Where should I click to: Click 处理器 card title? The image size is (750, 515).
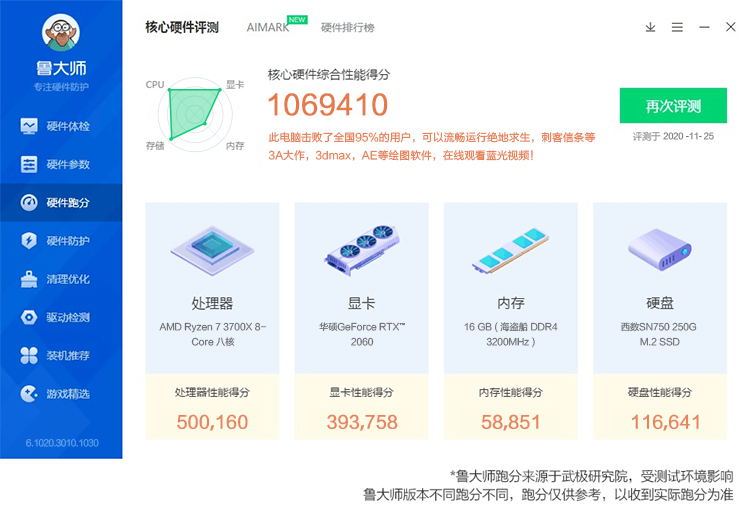coord(212,303)
